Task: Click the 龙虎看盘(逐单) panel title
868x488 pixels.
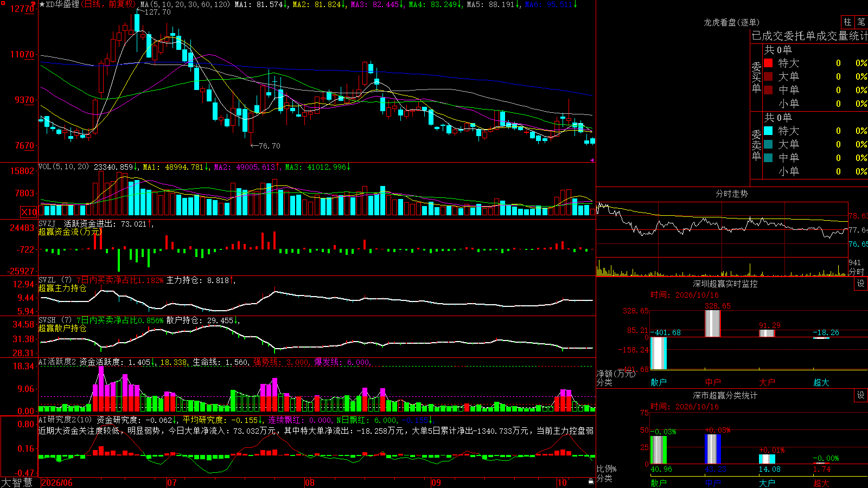Action: click(731, 22)
